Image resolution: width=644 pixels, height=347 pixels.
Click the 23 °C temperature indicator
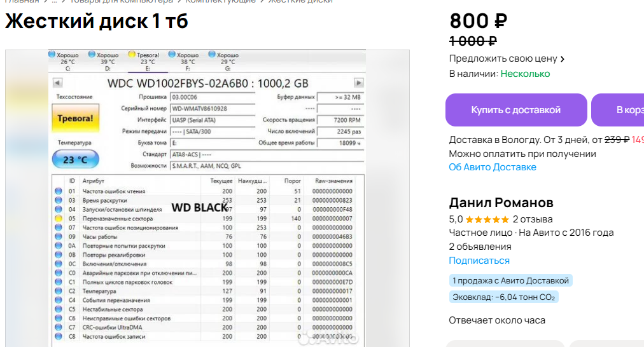click(75, 159)
